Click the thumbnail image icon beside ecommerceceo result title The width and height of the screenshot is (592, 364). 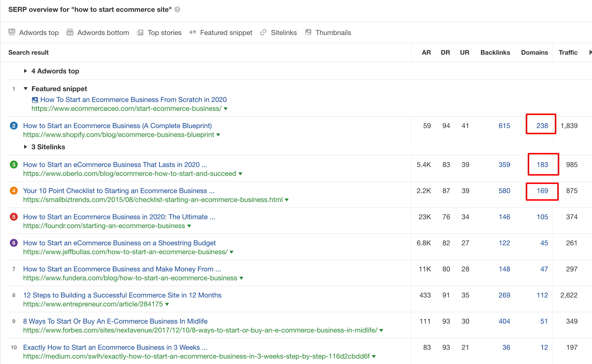point(35,100)
